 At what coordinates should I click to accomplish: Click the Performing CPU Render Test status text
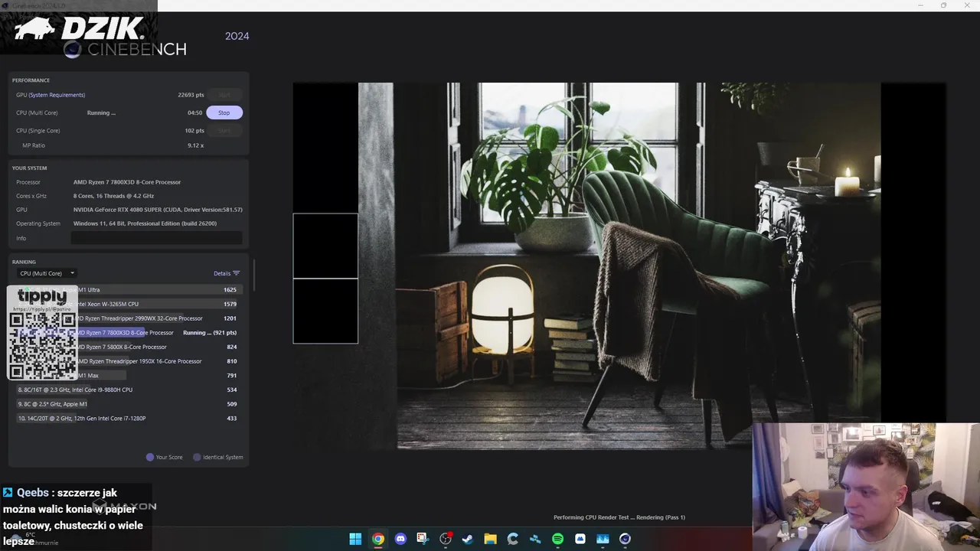[x=619, y=517]
